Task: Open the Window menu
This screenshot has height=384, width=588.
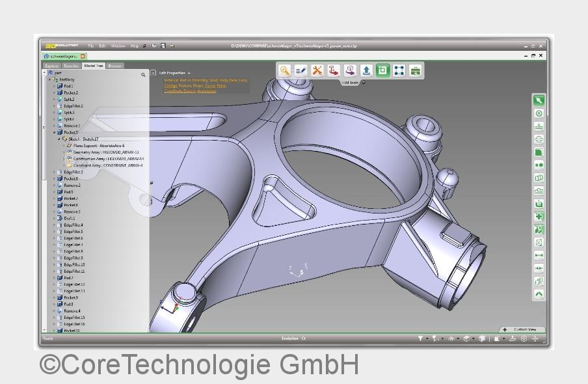Action: click(118, 46)
